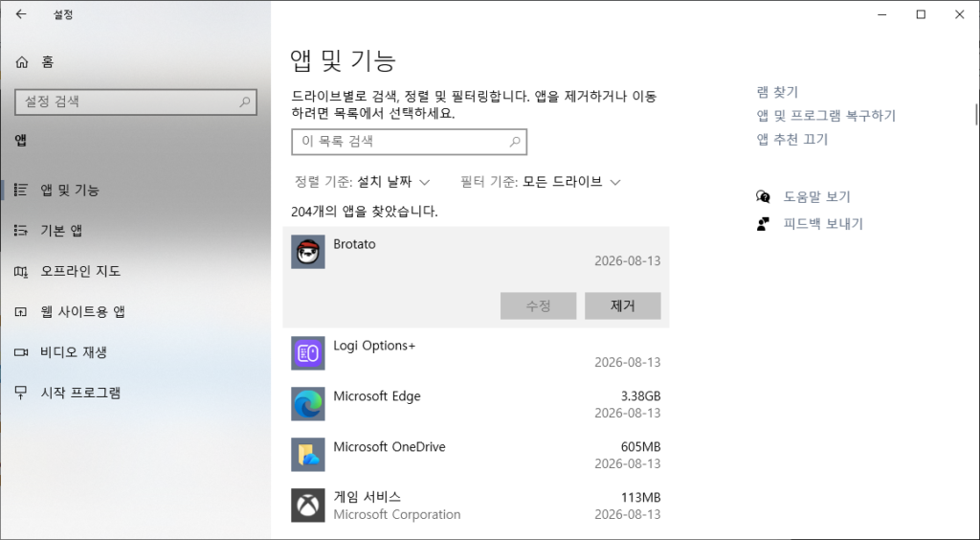Click the 앱 및 기능 page heading
Screen dimensions: 980x540
click(x=344, y=60)
